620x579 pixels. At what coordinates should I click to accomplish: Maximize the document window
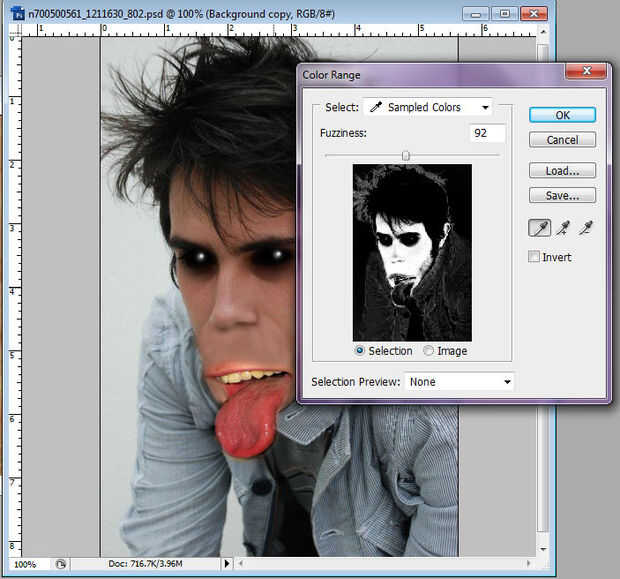click(x=505, y=14)
